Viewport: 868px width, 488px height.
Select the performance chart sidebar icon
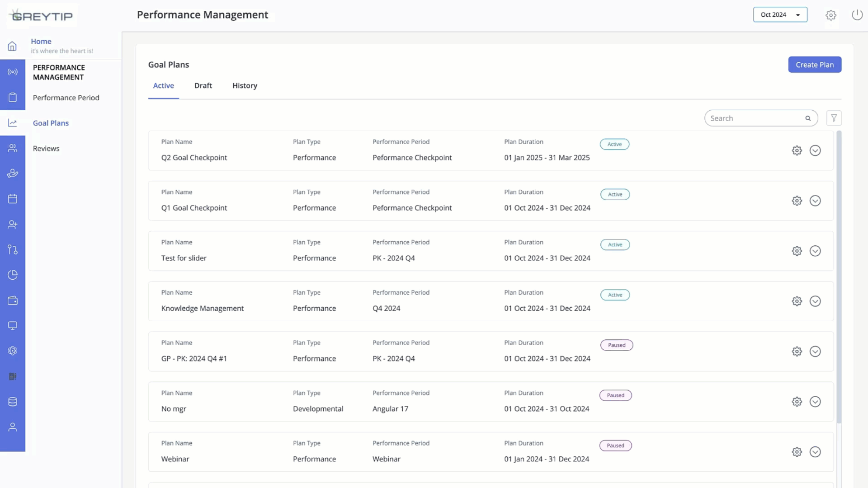pos(12,123)
